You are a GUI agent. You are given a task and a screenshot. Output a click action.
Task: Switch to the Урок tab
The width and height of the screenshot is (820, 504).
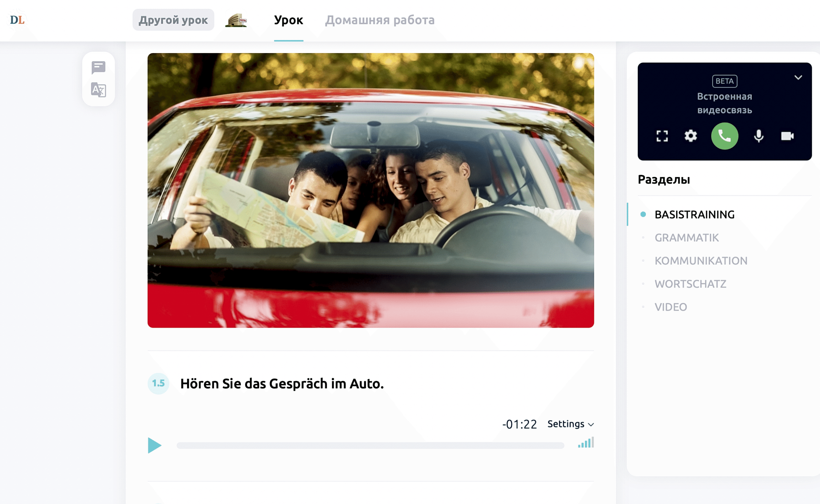point(288,20)
